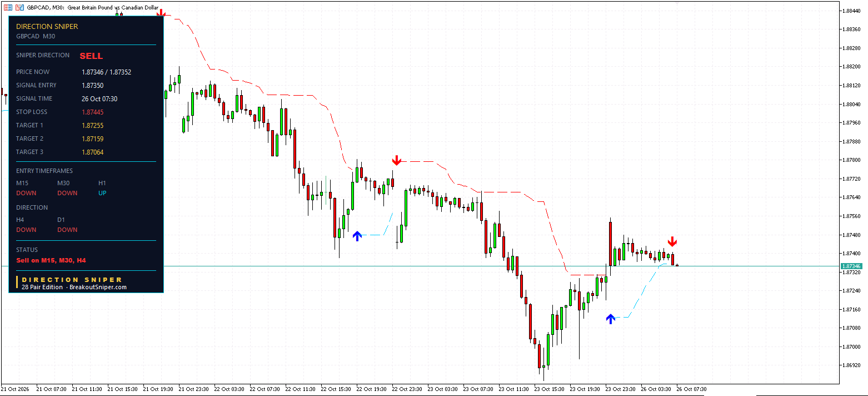The width and height of the screenshot is (868, 396).
Task: Click the 1.88040 price scale label
Action: click(852, 104)
